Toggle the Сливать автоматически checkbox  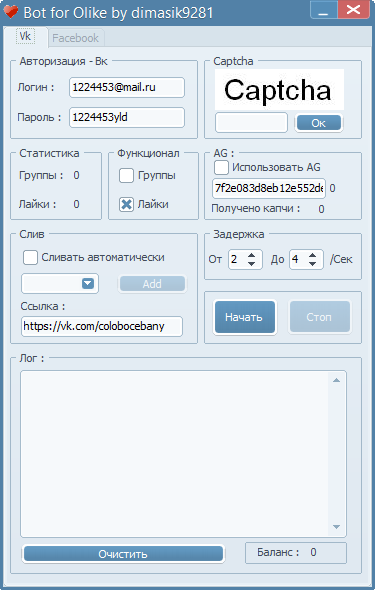tap(30, 258)
